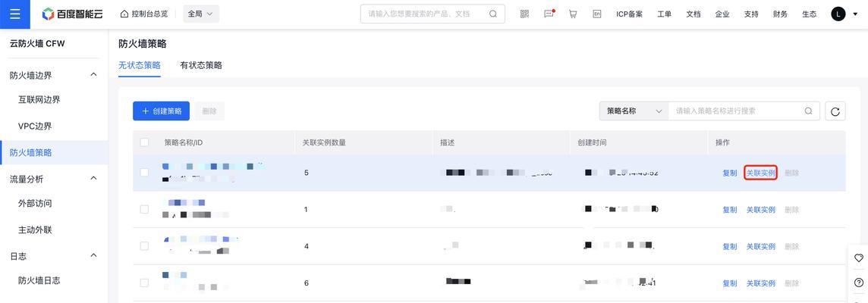868x303 pixels.
Task: Collapse the 流量分析 sidebar section
Action: click(93, 178)
